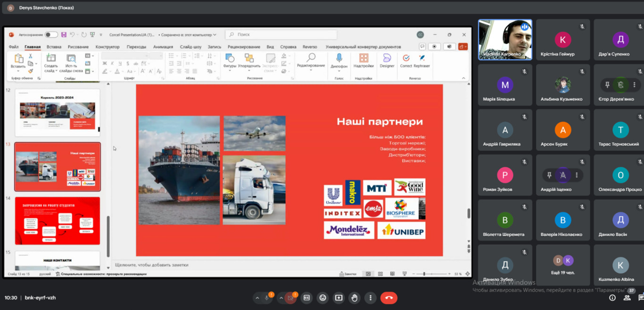Open the Reverso ribbon tab
The image size is (644, 310).
(x=310, y=47)
